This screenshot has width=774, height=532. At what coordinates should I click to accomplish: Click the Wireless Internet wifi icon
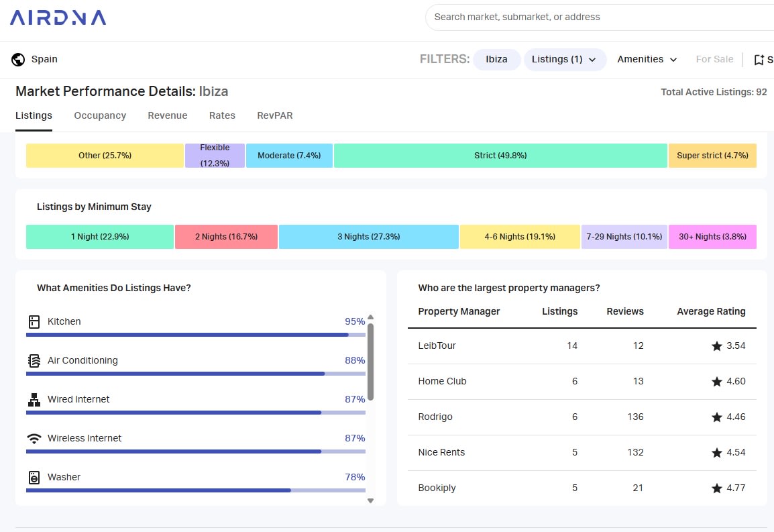pyautogui.click(x=34, y=439)
